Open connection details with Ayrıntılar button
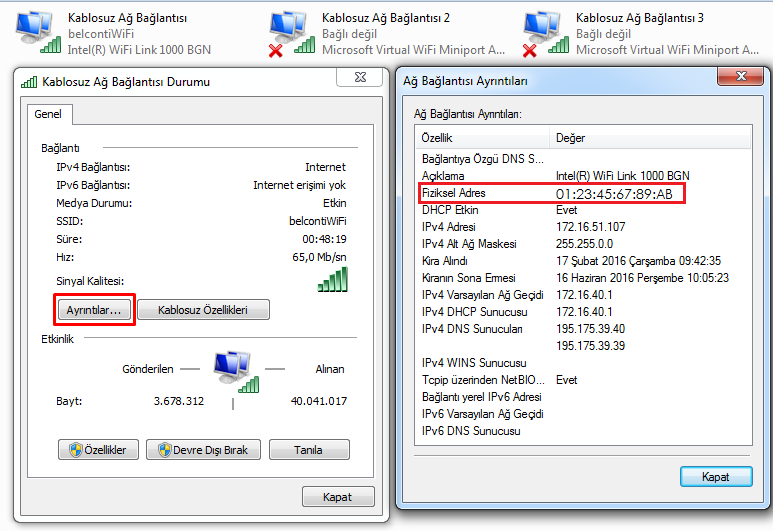 click(94, 310)
